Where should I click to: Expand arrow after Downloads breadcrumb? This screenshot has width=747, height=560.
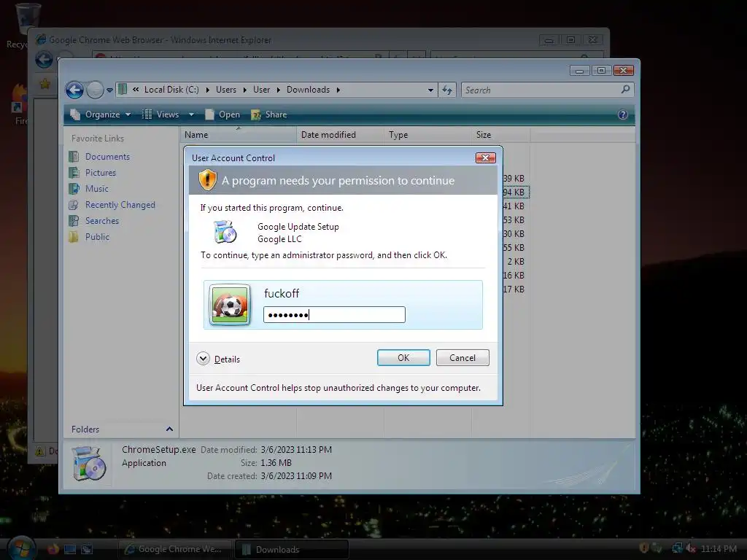tap(338, 90)
